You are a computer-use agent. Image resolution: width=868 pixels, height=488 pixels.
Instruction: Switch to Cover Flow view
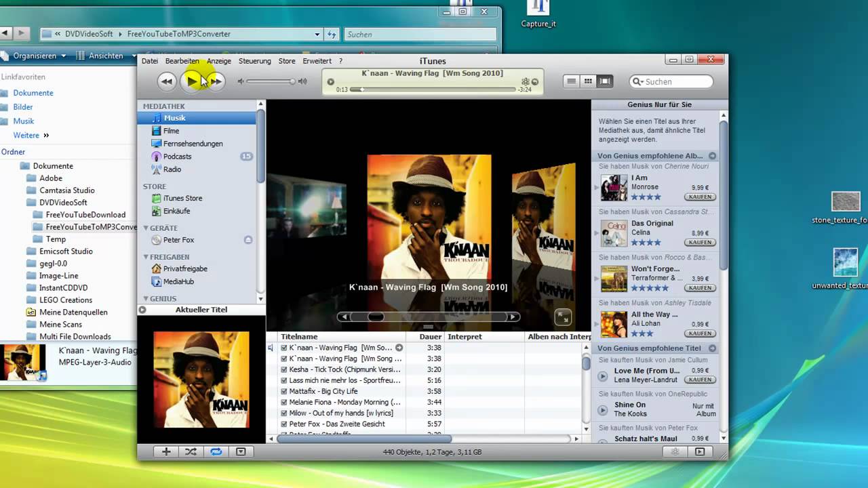605,81
